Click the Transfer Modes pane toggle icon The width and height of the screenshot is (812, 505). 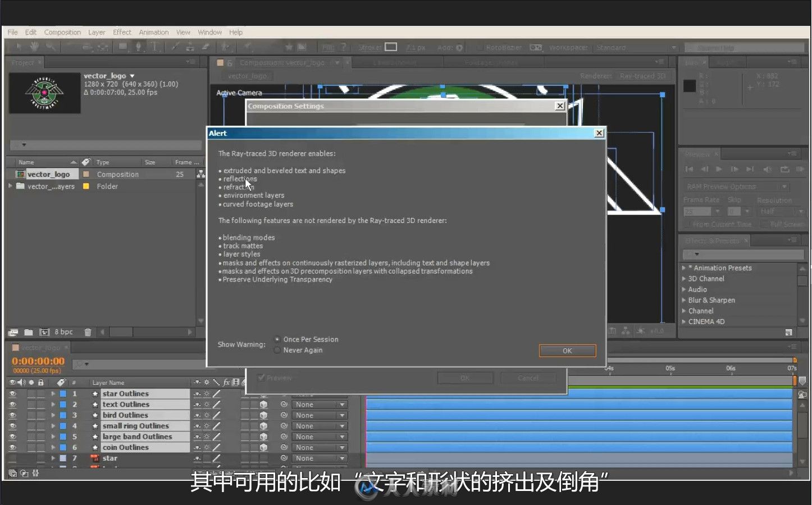click(x=24, y=474)
